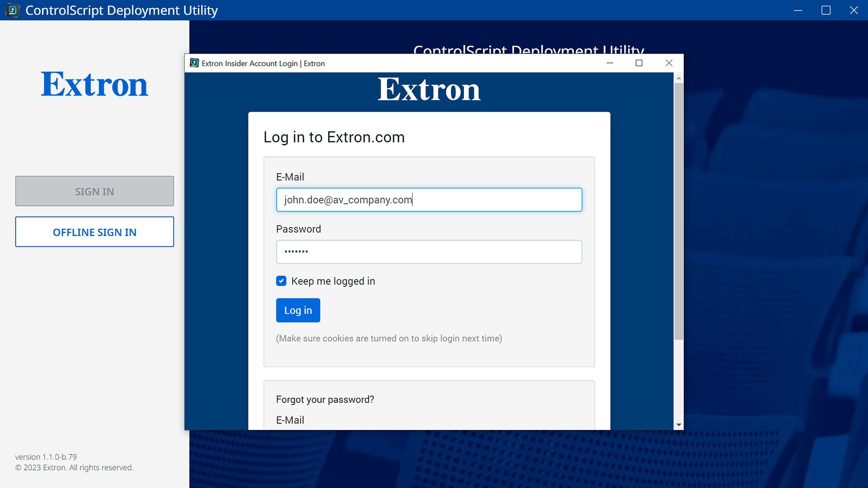Click the blue Log in button
This screenshot has height=488, width=868.
coord(298,310)
